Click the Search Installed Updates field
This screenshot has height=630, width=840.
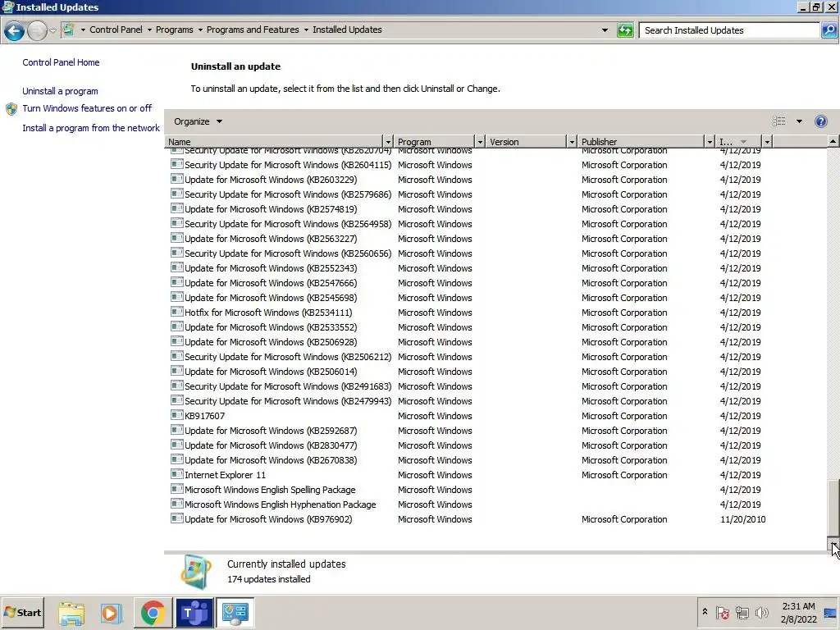(729, 30)
